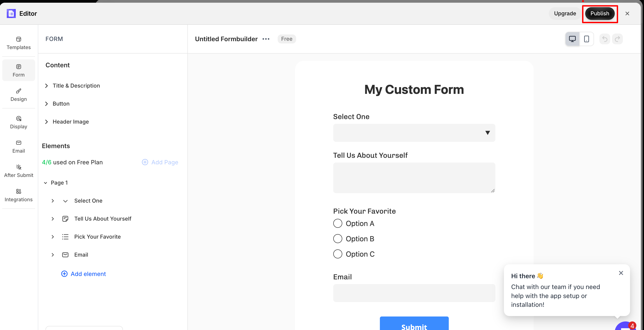This screenshot has height=330, width=644.
Task: Click the Add element link
Action: pyautogui.click(x=84, y=274)
